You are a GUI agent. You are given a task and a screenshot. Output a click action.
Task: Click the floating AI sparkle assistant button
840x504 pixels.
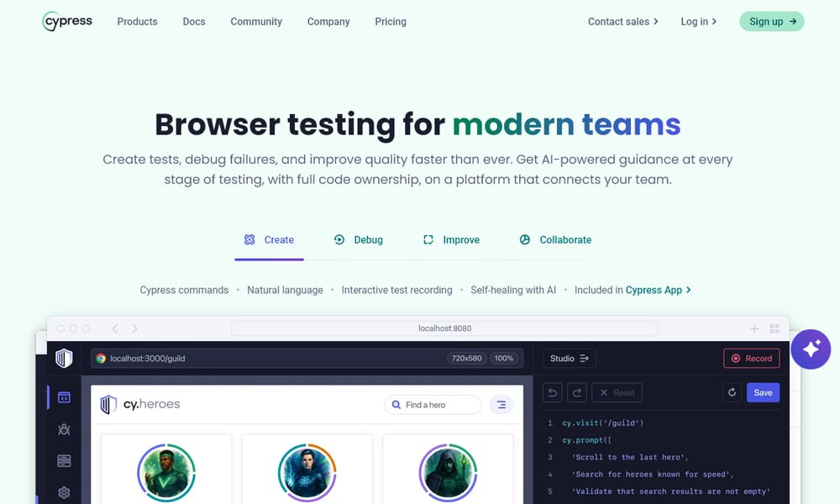[x=811, y=349]
